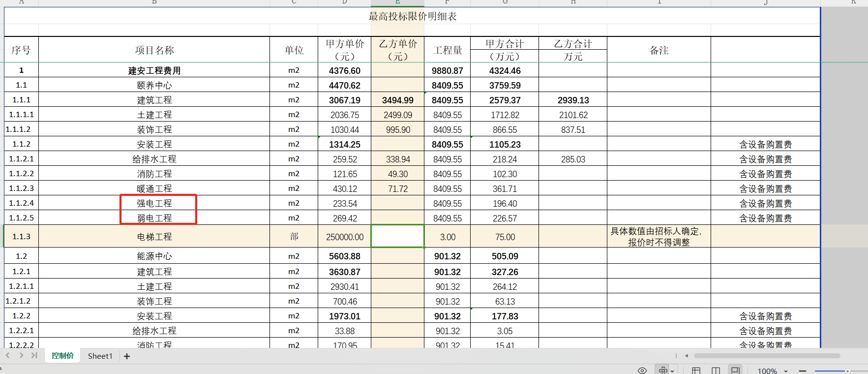Select cell 250000.00
The image size is (868, 374).
[344, 237]
